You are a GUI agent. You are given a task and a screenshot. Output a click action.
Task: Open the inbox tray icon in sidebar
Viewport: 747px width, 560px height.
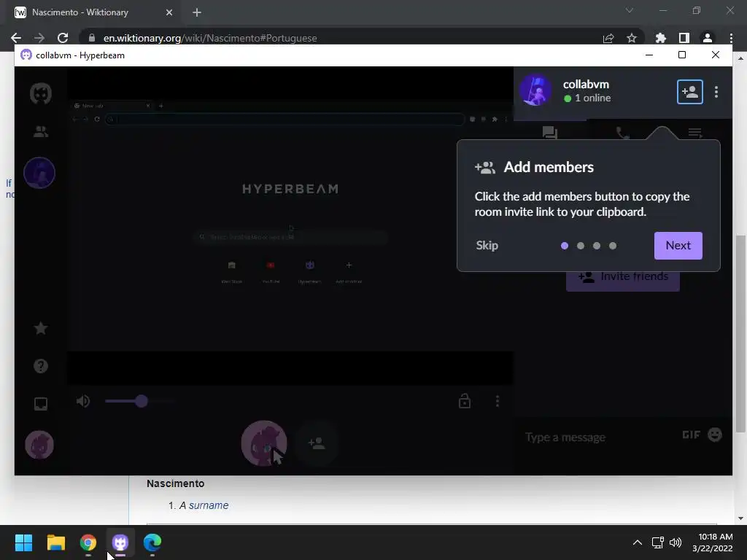(41, 404)
